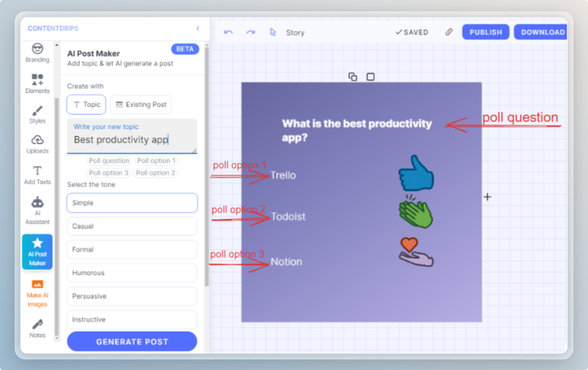The image size is (588, 370).
Task: Open the Uploads cloud icon
Action: click(37, 143)
